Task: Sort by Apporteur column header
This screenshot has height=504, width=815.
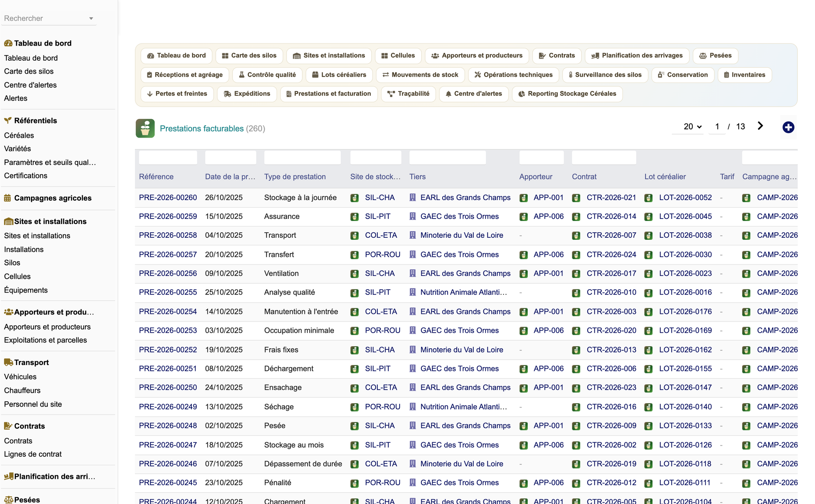Action: pyautogui.click(x=536, y=177)
